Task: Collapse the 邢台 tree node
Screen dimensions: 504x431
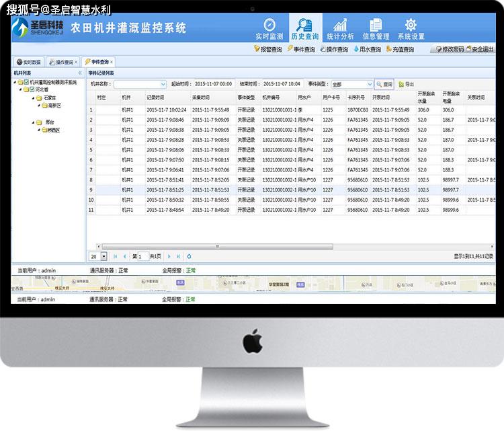Action: tap(33, 122)
